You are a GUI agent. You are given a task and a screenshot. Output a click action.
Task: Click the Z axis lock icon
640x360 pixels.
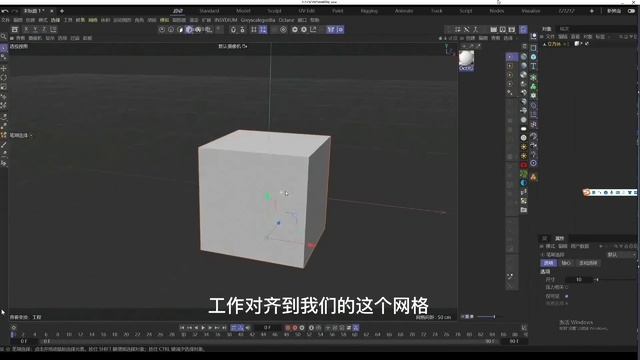pos(44,29)
